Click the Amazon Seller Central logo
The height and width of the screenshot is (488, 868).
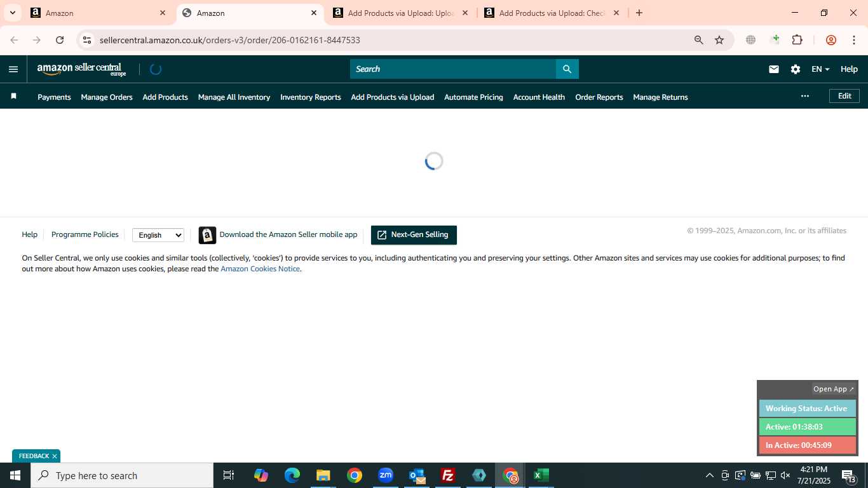(x=81, y=69)
